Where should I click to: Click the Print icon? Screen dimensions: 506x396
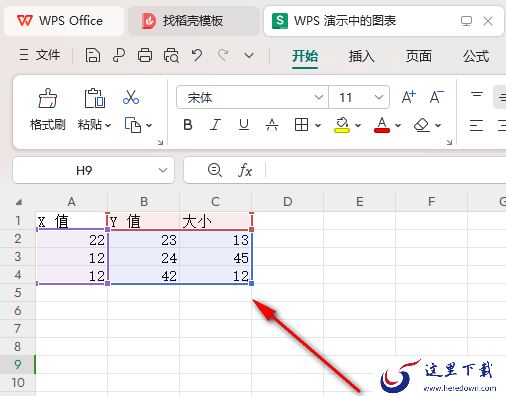(145, 55)
